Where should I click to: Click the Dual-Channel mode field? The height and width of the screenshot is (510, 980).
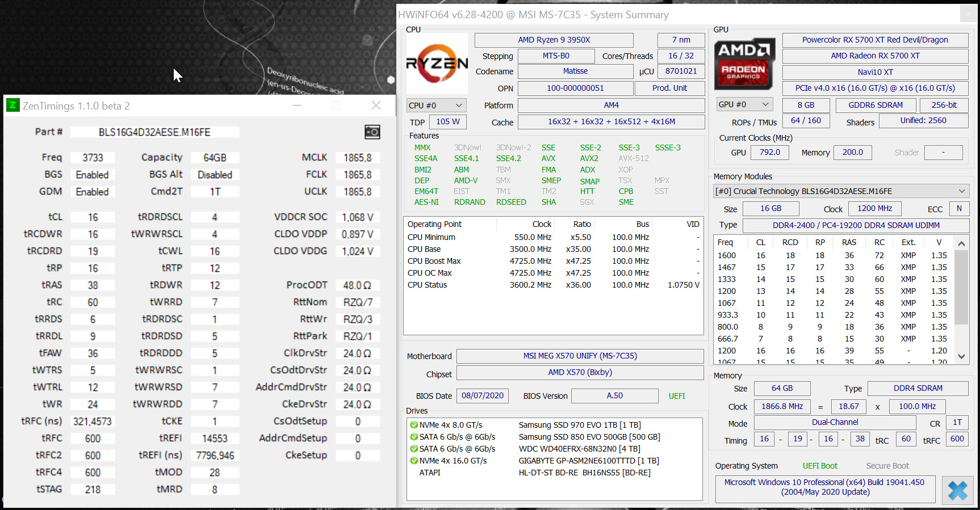[x=835, y=423]
